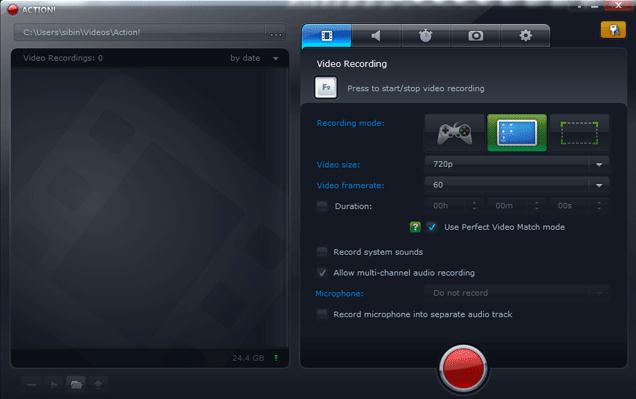Enable Record system sounds checkbox
The height and width of the screenshot is (399, 636).
tap(322, 252)
